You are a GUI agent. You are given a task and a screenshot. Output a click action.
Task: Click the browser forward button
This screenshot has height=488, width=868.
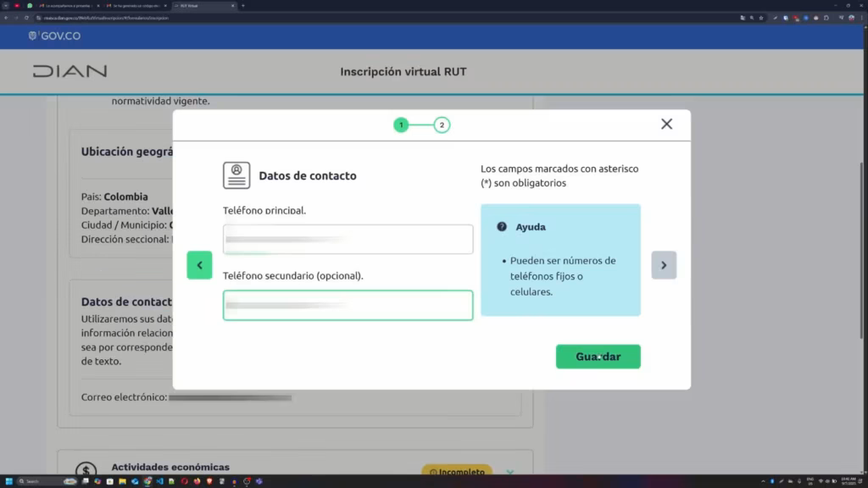pyautogui.click(x=16, y=18)
